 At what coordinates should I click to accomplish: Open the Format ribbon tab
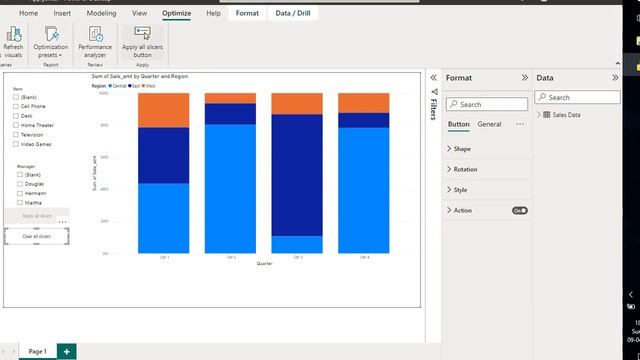(247, 13)
